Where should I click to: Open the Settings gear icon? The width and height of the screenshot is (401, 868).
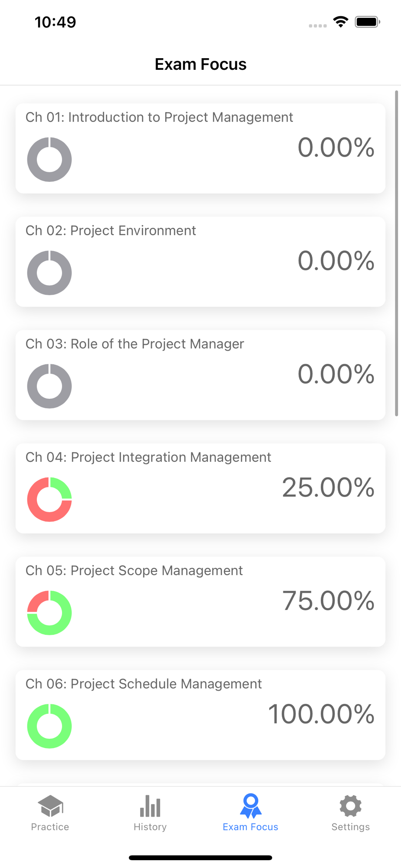pos(351,806)
